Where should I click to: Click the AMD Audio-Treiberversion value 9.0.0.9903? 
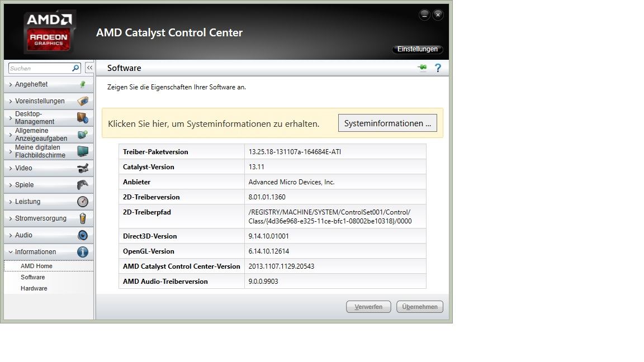(x=263, y=282)
